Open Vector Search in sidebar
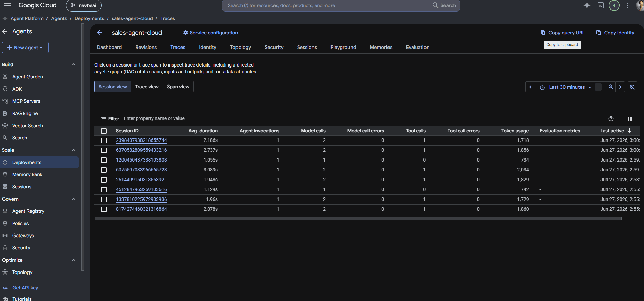Image resolution: width=644 pixels, height=301 pixels. [x=27, y=126]
